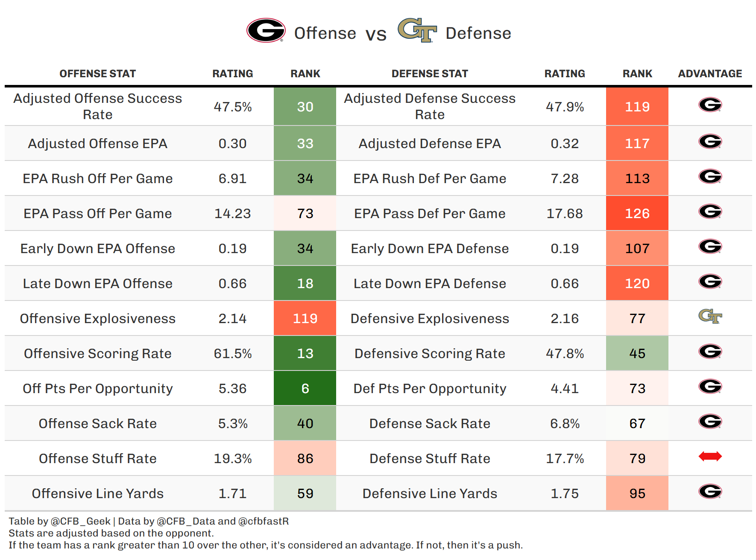
Task: Click the Offensive Explosiveness stat label
Action: click(97, 318)
